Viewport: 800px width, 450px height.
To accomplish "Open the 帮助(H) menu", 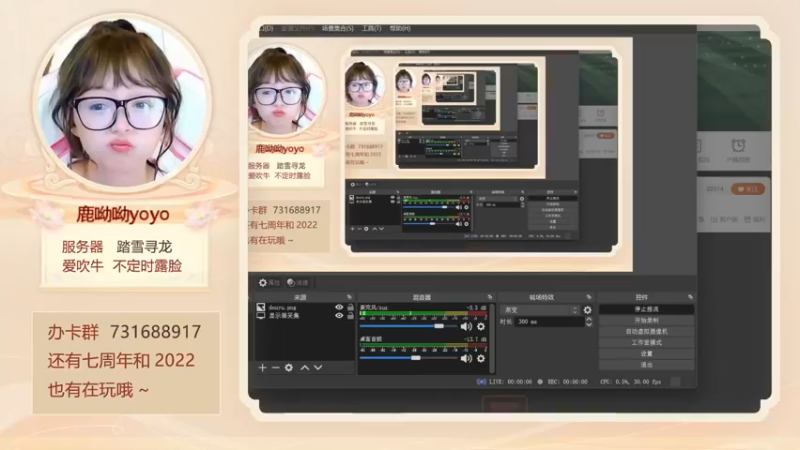I will point(400,29).
